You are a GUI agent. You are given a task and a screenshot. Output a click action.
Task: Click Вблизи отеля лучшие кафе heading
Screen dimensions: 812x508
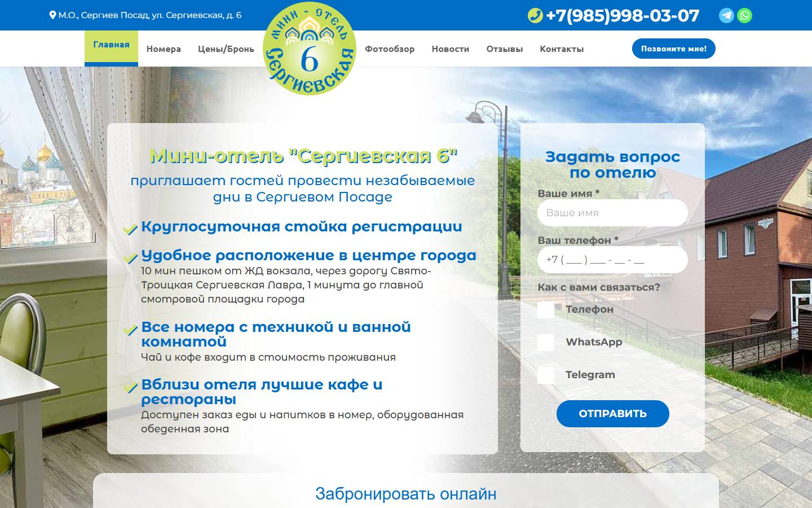coord(262,392)
